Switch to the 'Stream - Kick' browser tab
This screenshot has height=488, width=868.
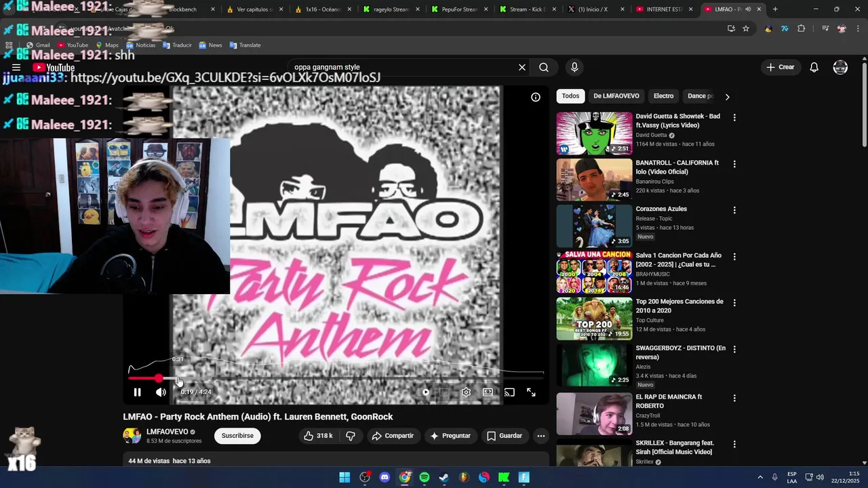coord(528,9)
